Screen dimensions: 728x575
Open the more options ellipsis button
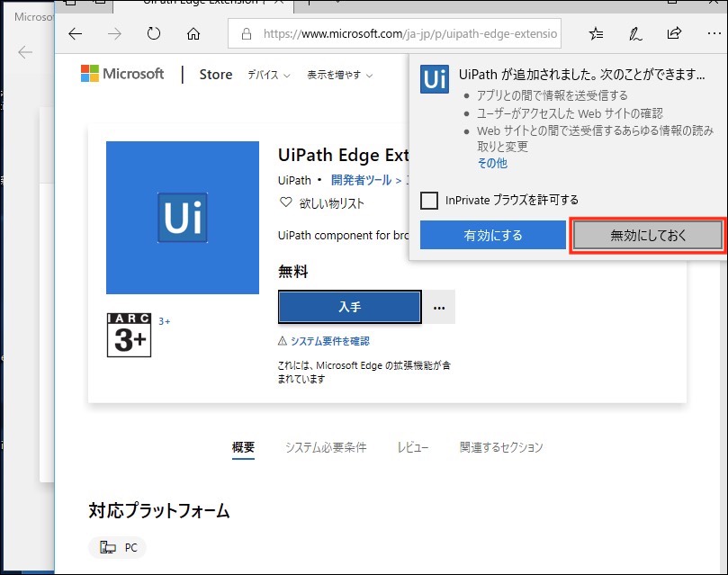(x=439, y=307)
